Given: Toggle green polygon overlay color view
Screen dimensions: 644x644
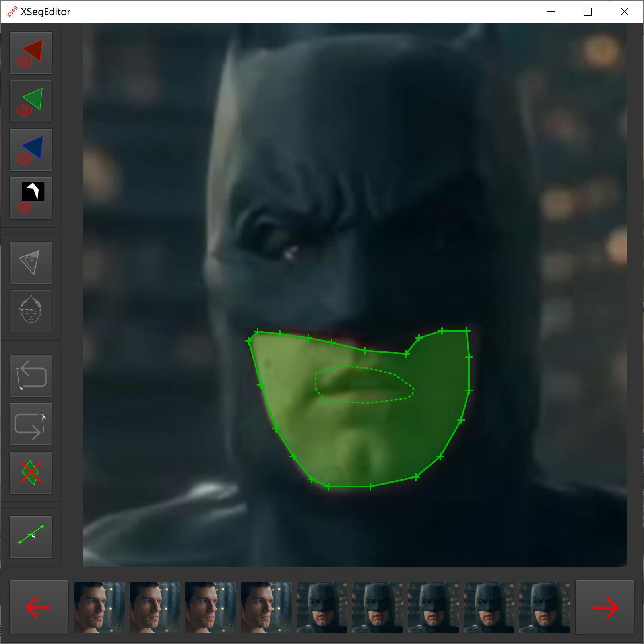Looking at the screenshot, I should click(x=31, y=101).
